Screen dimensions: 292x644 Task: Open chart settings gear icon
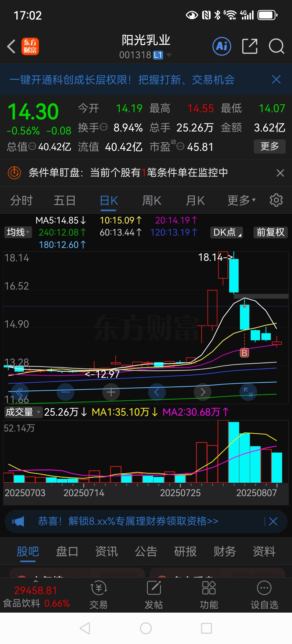click(x=276, y=200)
